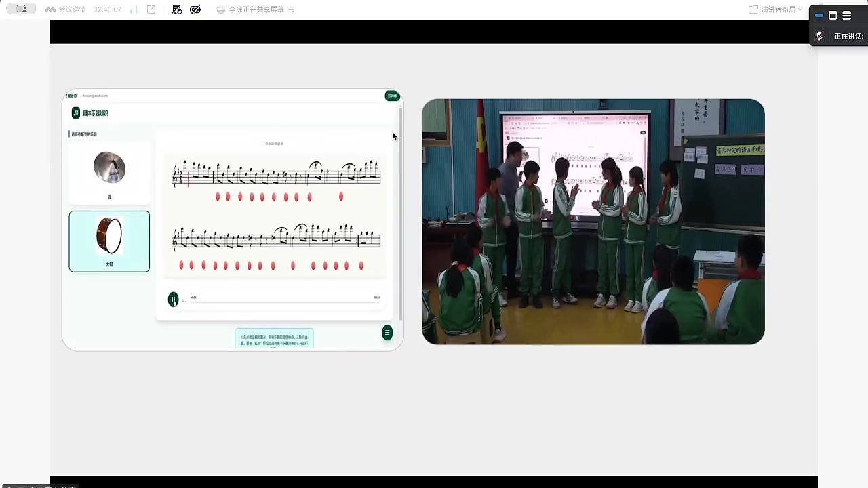
Task: Expand the 演讲者布局 layout dropdown
Action: pyautogui.click(x=776, y=9)
